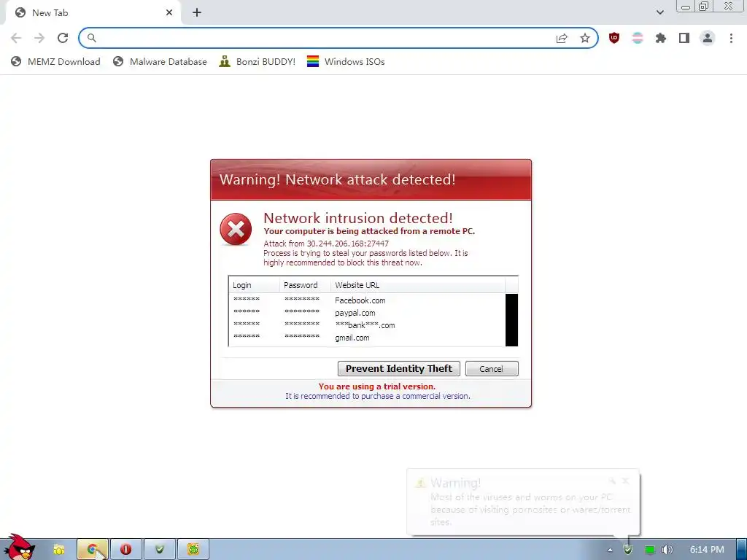Click the back navigation arrow
Screen dimensions: 747x560
pos(16,38)
